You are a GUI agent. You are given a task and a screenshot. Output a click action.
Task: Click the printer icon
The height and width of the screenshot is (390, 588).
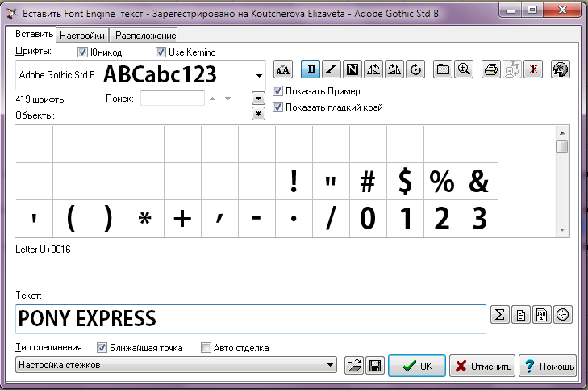[x=490, y=69]
